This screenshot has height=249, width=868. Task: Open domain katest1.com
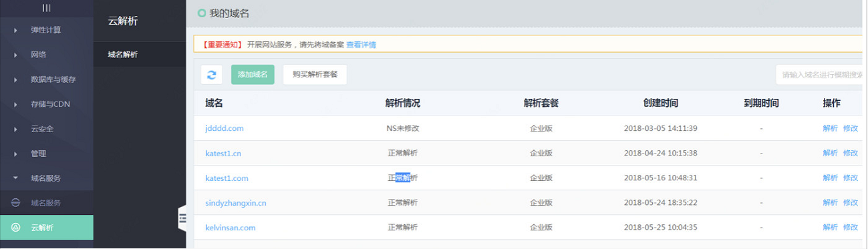point(227,178)
